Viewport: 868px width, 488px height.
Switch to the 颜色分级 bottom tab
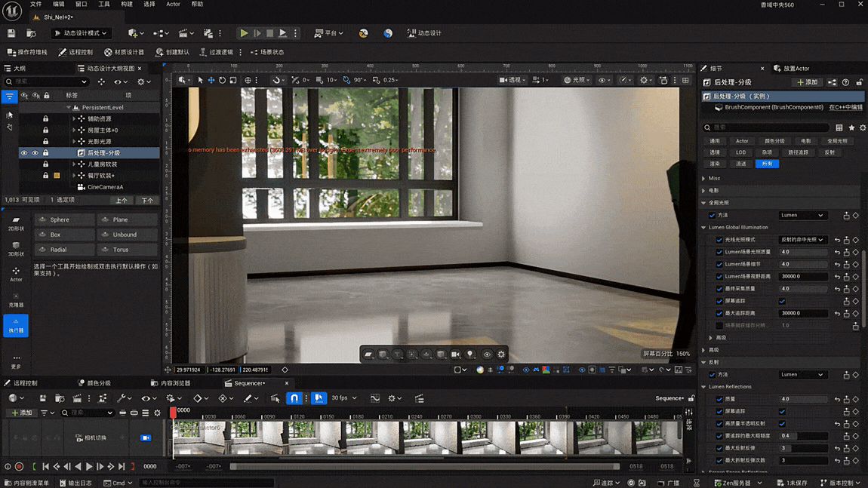pos(94,383)
